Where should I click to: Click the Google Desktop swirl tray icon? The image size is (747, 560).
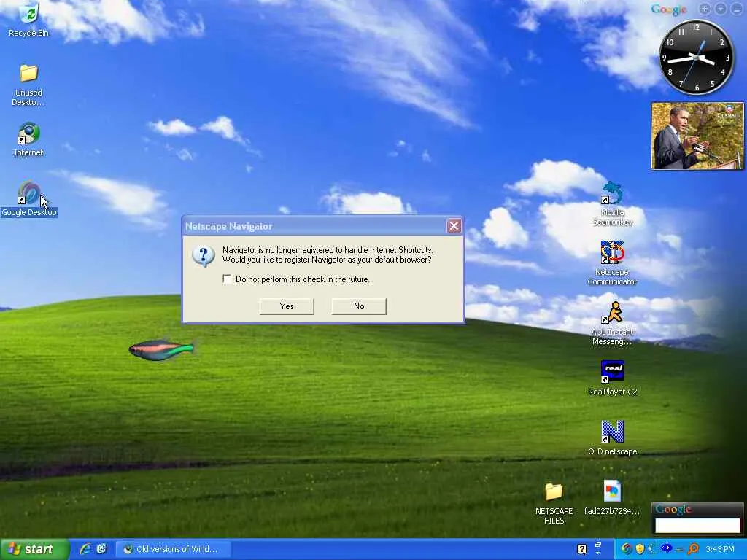[627, 549]
